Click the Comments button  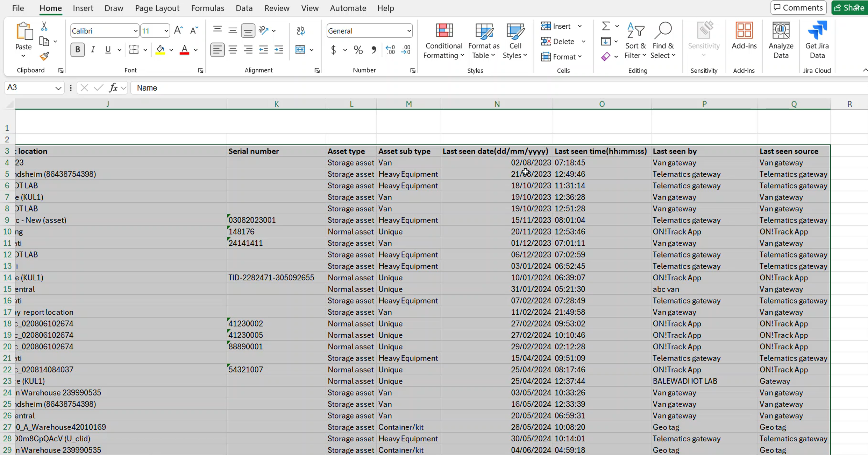click(x=798, y=8)
